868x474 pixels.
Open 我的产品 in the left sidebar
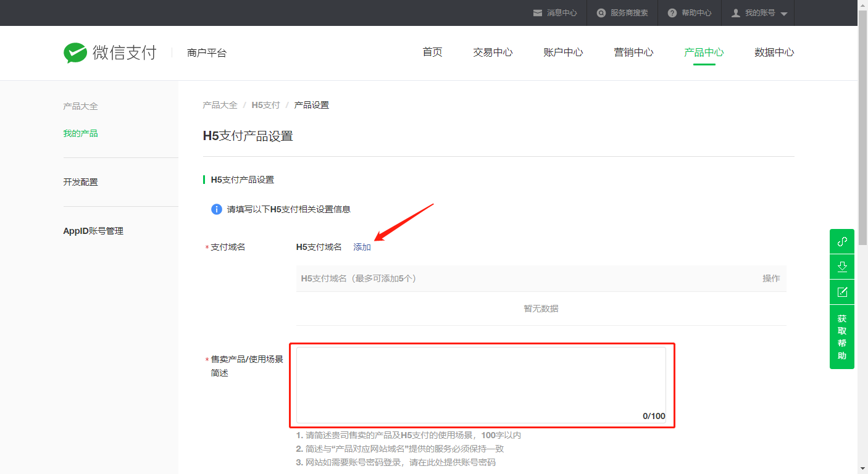[80, 133]
